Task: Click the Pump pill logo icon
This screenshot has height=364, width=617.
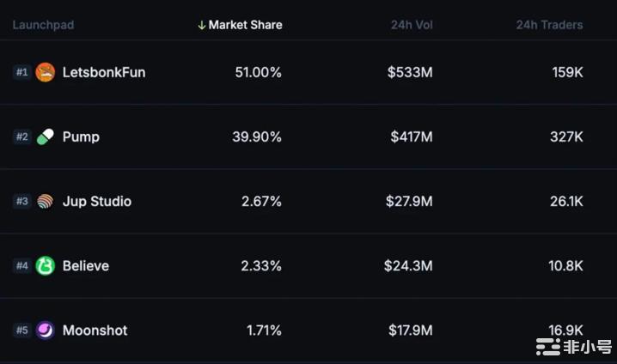Action: click(x=46, y=136)
